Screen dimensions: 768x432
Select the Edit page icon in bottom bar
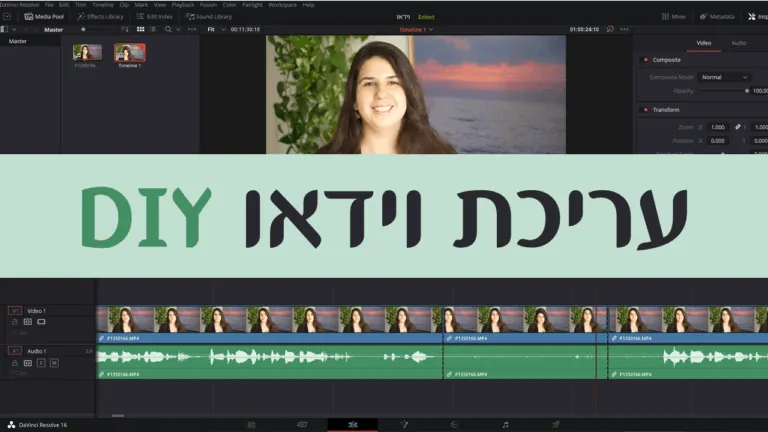pyautogui.click(x=353, y=425)
